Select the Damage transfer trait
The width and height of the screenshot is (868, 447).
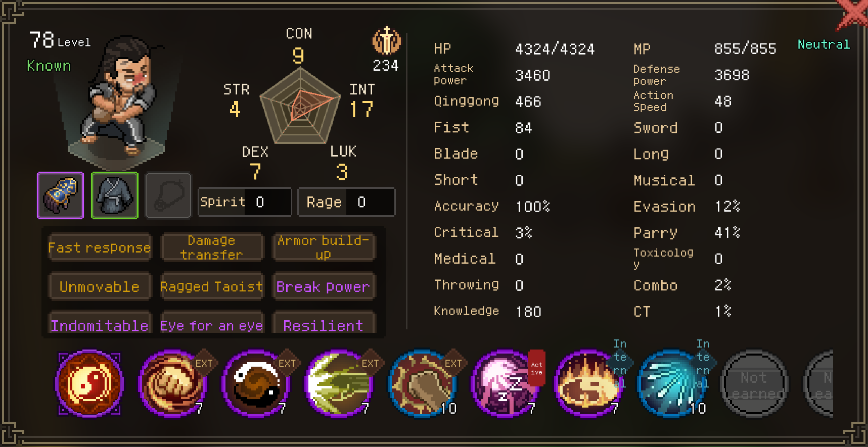(x=212, y=247)
